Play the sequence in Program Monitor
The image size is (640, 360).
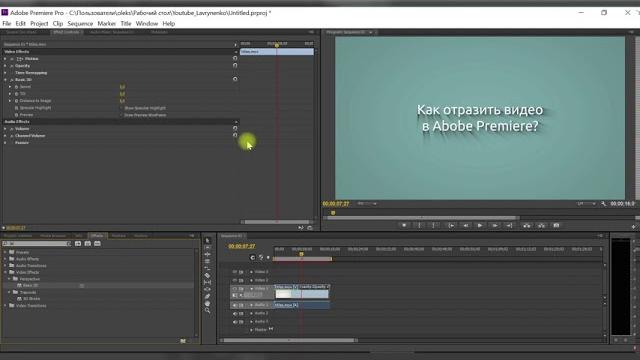[x=480, y=225]
